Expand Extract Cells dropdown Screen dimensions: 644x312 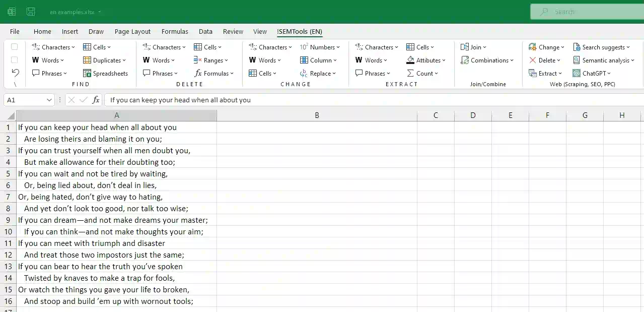pos(433,47)
